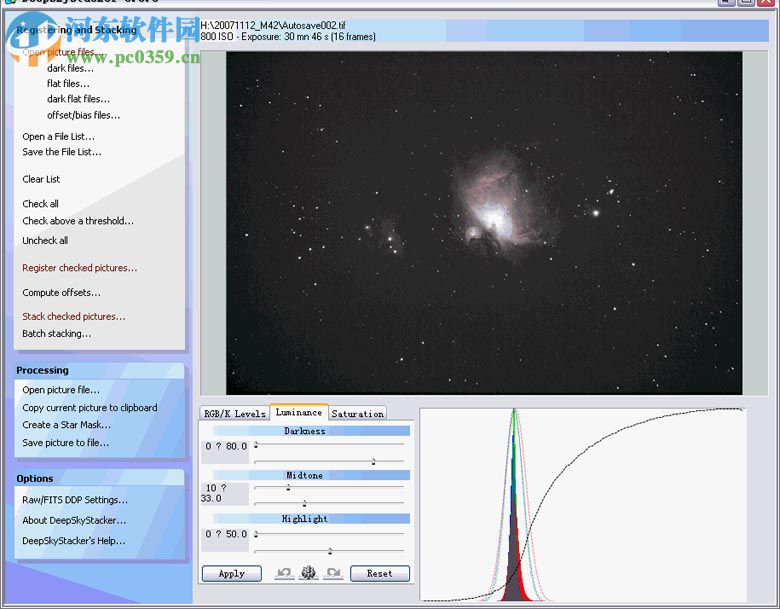Viewport: 780px width, 609px height.
Task: Uncheck all pictures
Action: pyautogui.click(x=45, y=240)
